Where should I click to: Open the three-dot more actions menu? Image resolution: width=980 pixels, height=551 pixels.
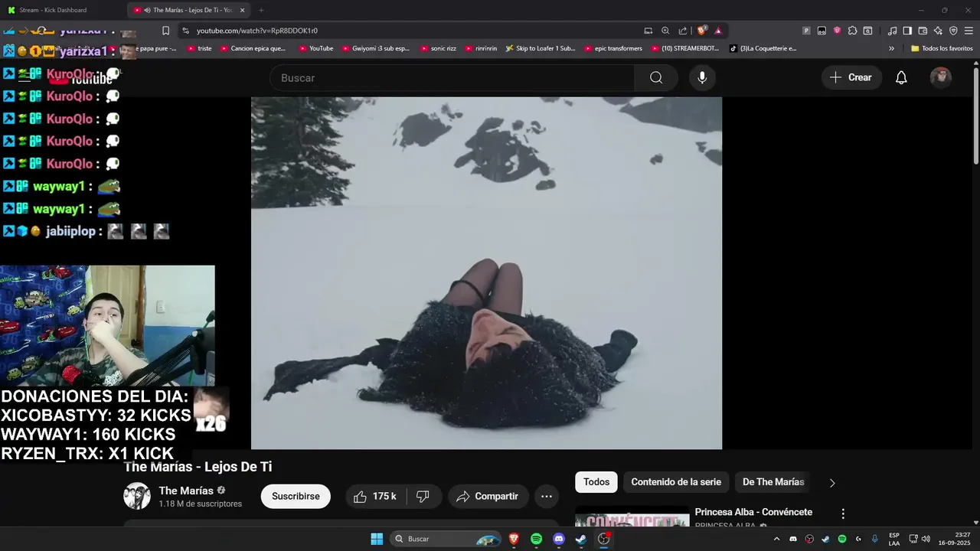click(x=547, y=496)
